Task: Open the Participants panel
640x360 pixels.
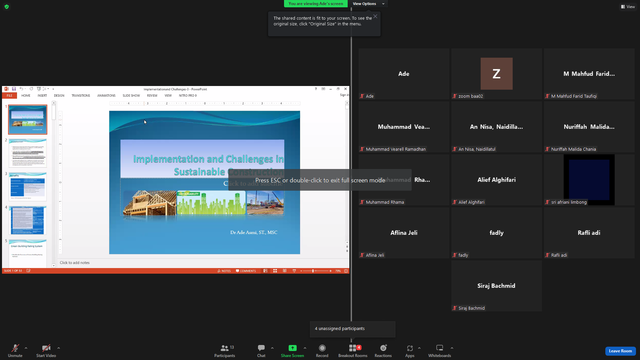Action: (x=224, y=350)
